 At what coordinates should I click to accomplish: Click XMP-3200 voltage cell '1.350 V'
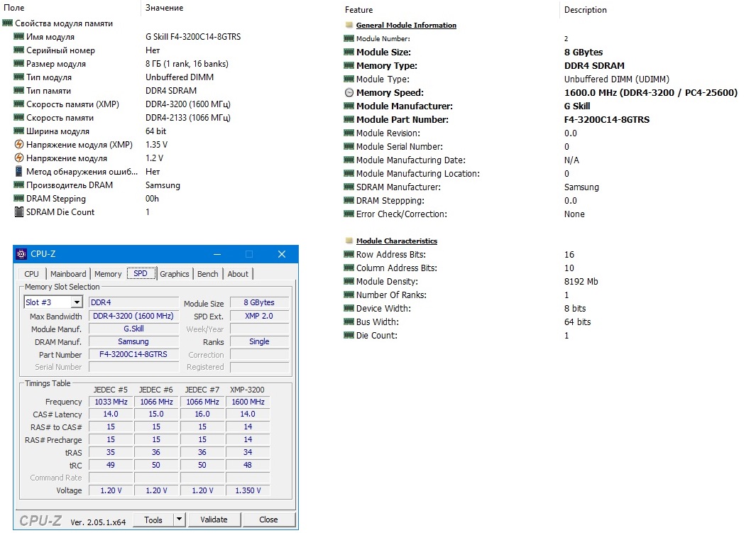pyautogui.click(x=248, y=490)
